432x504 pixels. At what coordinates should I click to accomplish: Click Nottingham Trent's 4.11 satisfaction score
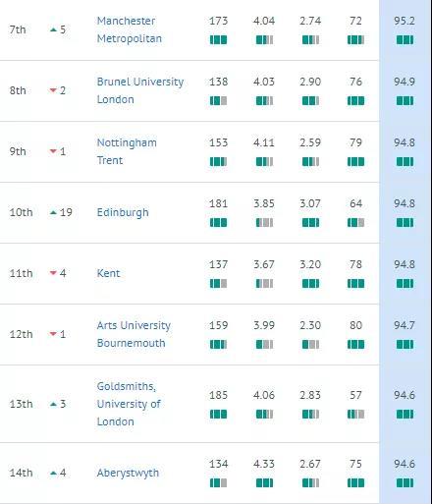[264, 142]
